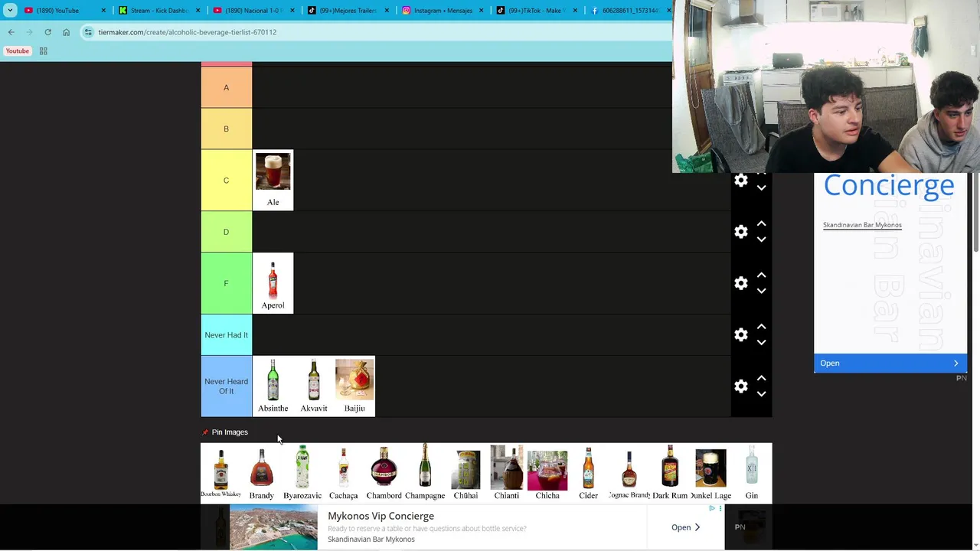The height and width of the screenshot is (551, 980).
Task: Select the Akvavit bottle image
Action: [x=314, y=386]
